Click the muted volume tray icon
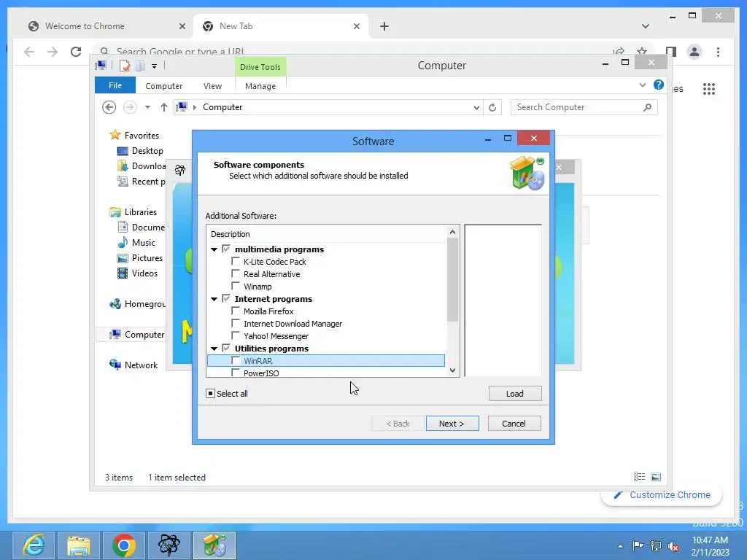Image resolution: width=747 pixels, height=560 pixels. [673, 546]
